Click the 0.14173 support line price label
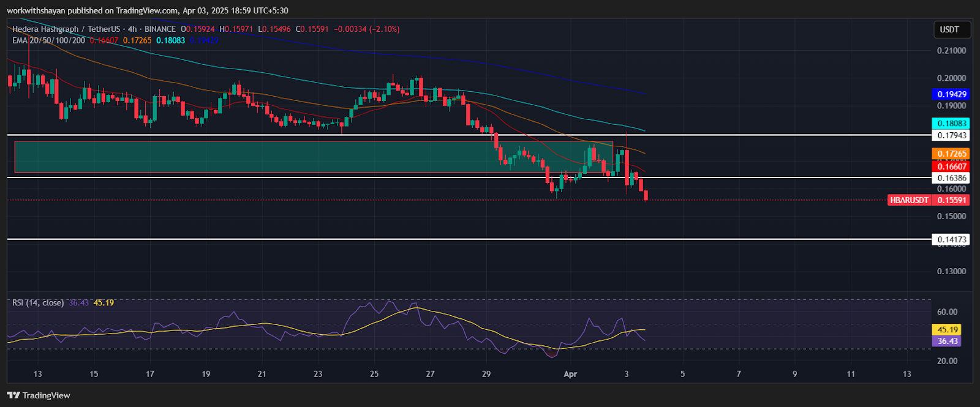Screen dimensions: 980x407 [x=951, y=239]
